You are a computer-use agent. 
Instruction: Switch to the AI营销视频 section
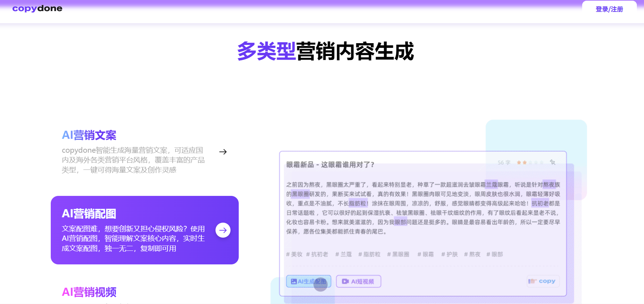[89, 292]
